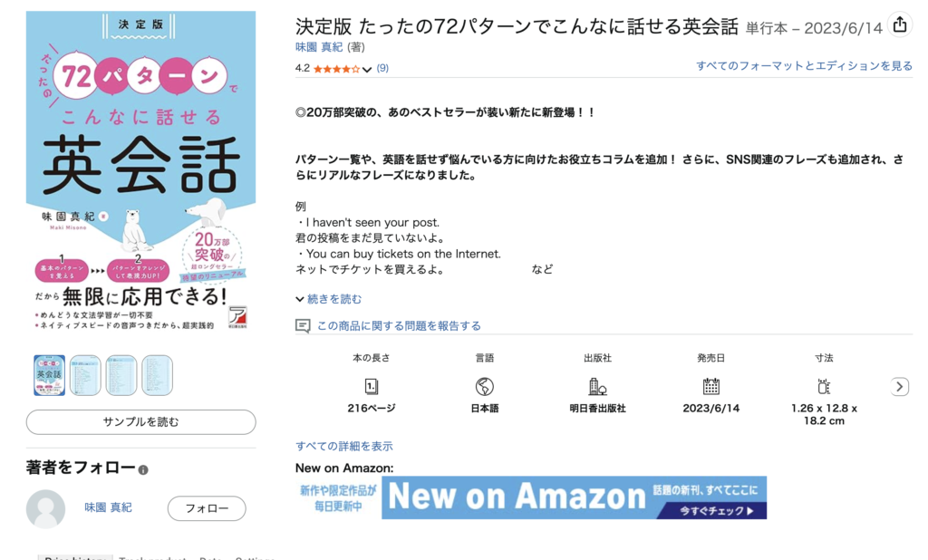Click the globe language icon
The width and height of the screenshot is (928, 560).
pyautogui.click(x=484, y=387)
